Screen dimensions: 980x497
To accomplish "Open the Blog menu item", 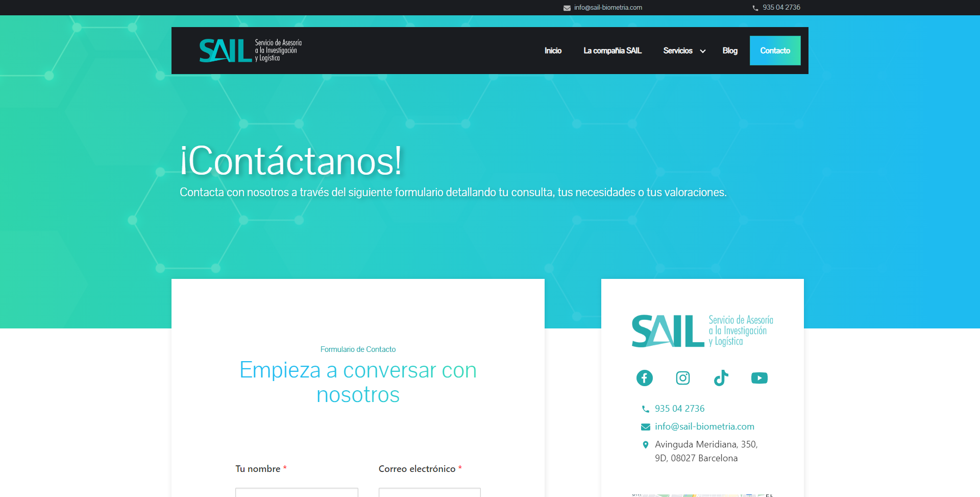I will click(730, 51).
